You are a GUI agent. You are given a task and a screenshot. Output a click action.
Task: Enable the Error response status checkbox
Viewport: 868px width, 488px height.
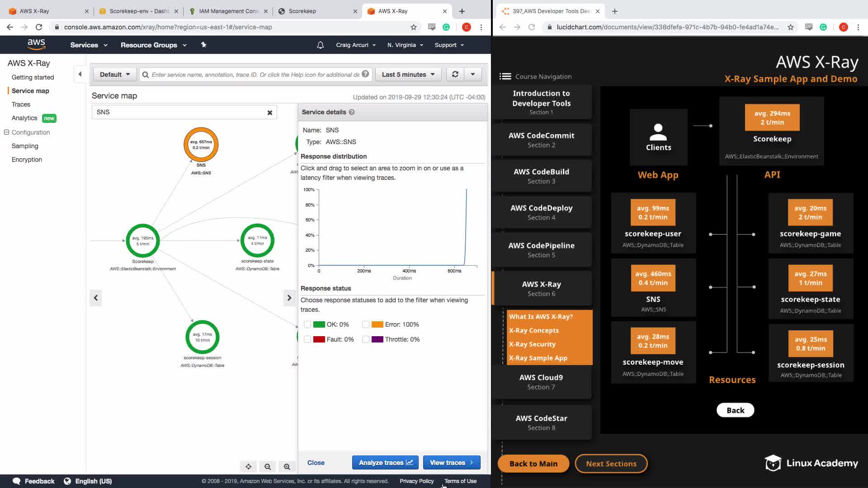coord(366,324)
